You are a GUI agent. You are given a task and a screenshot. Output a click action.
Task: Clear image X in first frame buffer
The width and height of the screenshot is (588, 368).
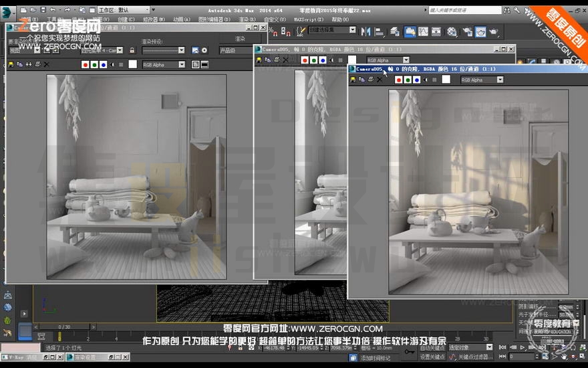[x=47, y=65]
